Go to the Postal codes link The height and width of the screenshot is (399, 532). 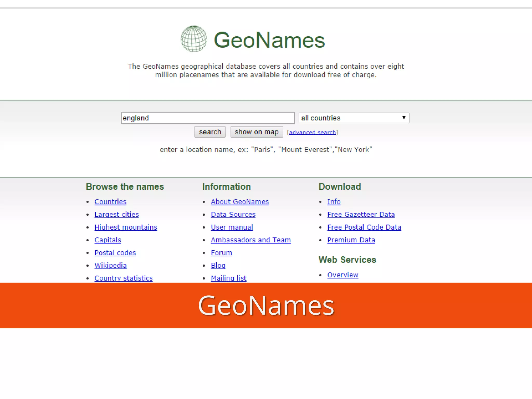click(115, 253)
